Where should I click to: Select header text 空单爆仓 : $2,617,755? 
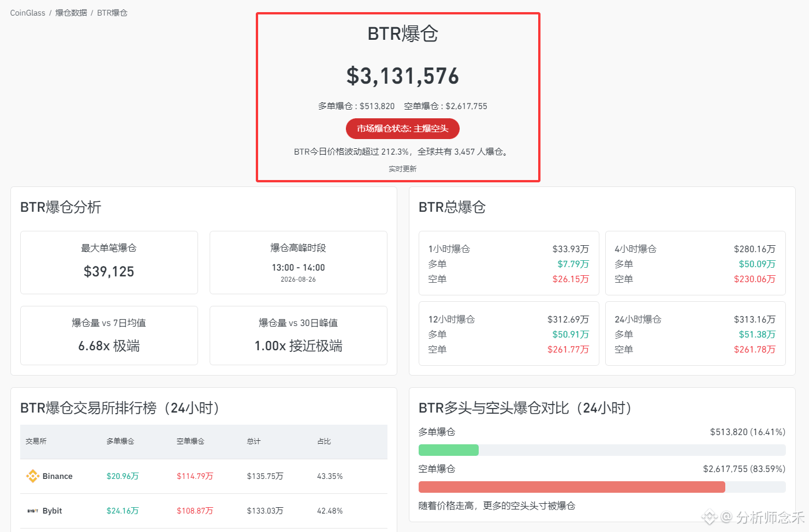[445, 106]
